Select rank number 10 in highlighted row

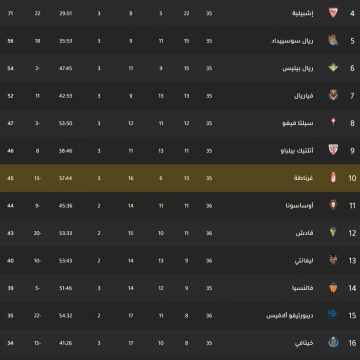[x=352, y=178]
